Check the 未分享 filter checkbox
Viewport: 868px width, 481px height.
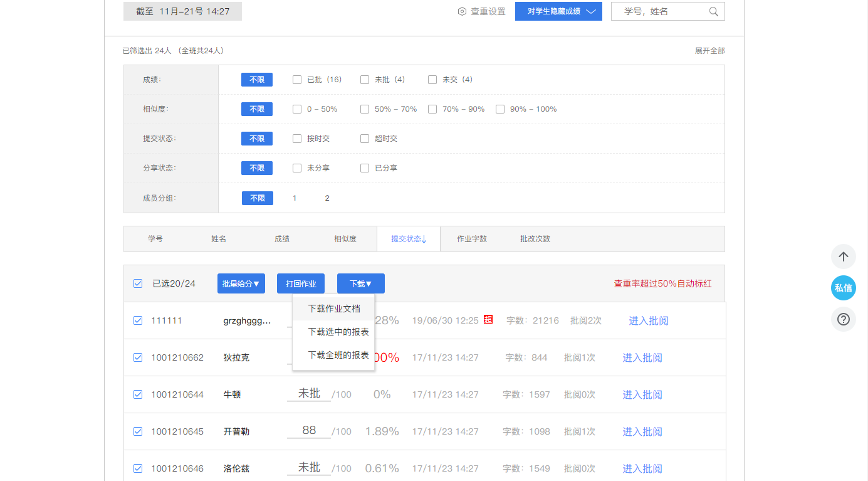(x=297, y=168)
